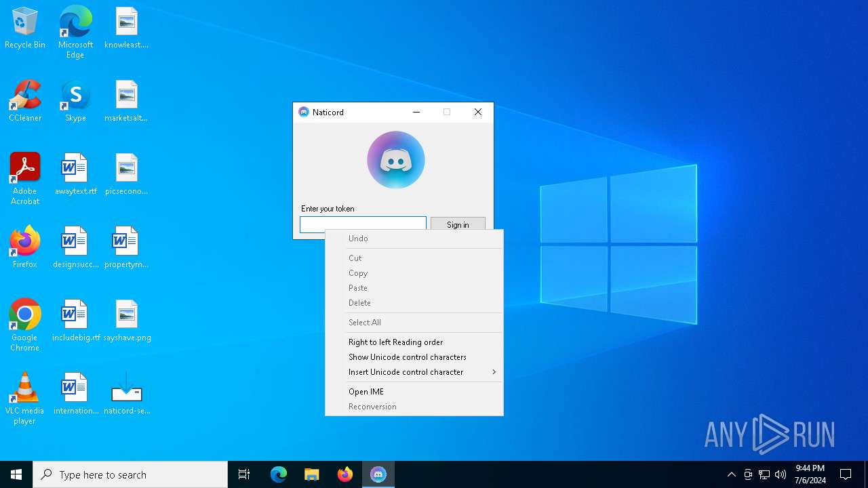Screen dimensions: 868x488
Task: Choose Right to left Reading order
Action: (x=414, y=342)
